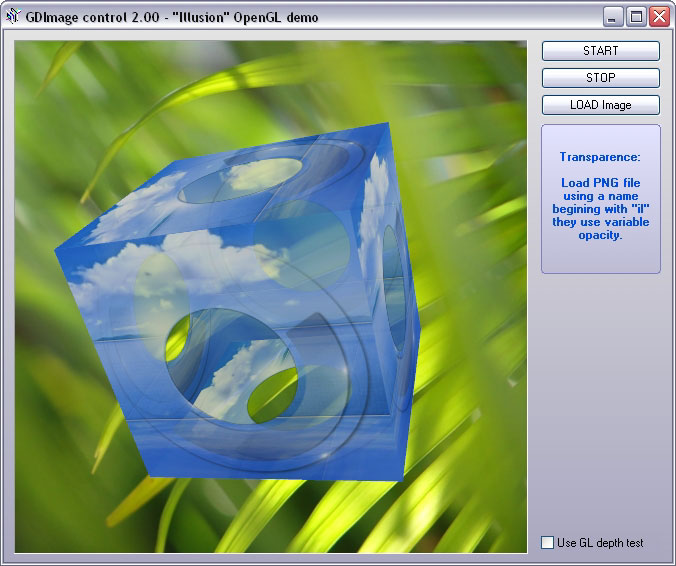Click the empty gray area below Transparence panel
Image resolution: width=676 pixels, height=566 pixels.
tap(601, 401)
